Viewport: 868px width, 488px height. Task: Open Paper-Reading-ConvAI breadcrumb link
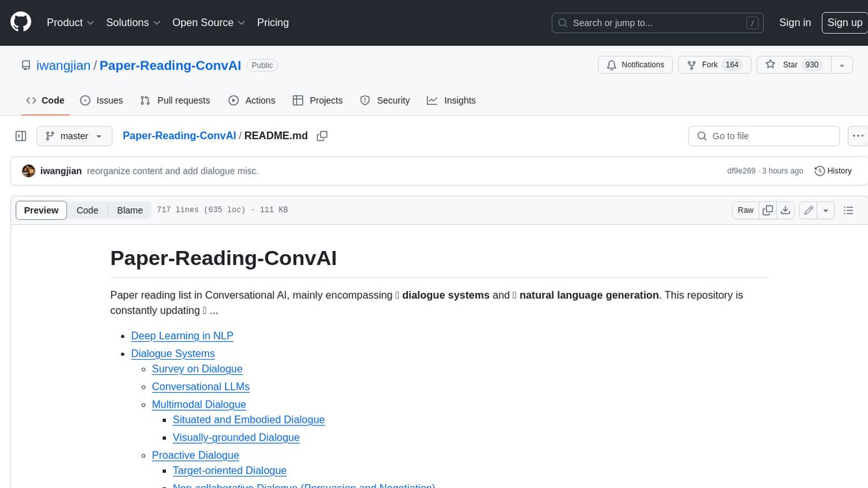179,135
